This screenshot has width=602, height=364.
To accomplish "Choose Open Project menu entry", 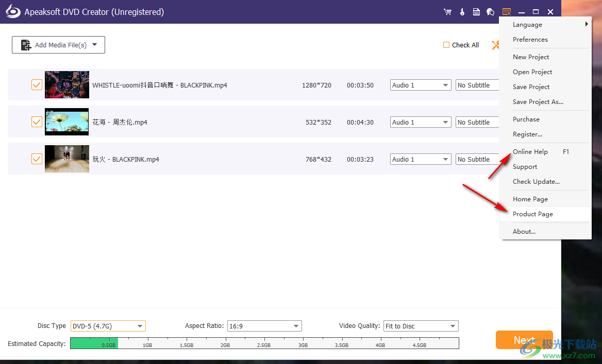I will pyautogui.click(x=545, y=72).
